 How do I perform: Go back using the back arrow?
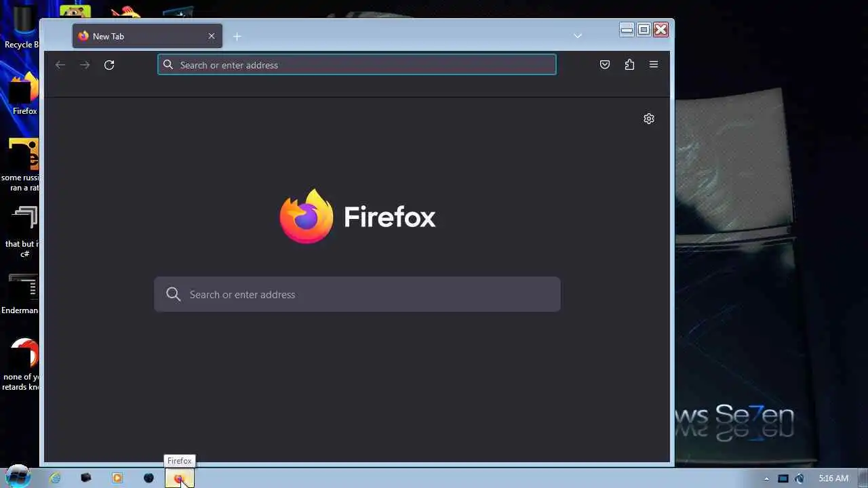(60, 65)
